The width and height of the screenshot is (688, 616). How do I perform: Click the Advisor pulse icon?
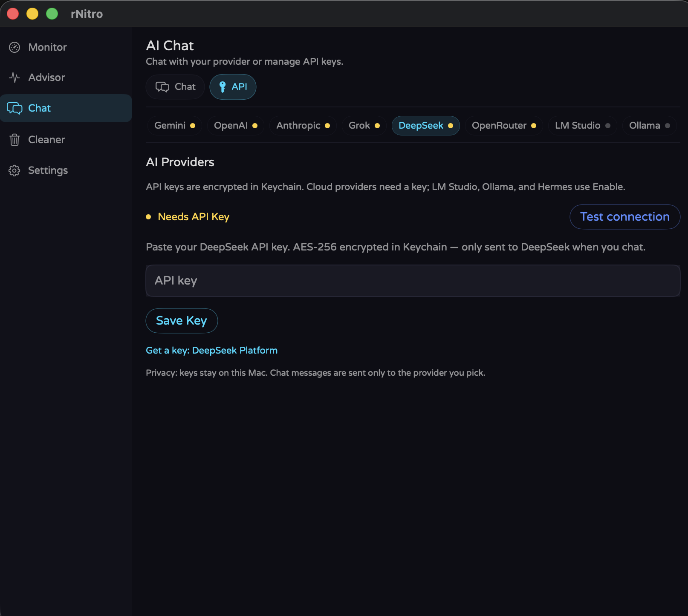pos(14,78)
